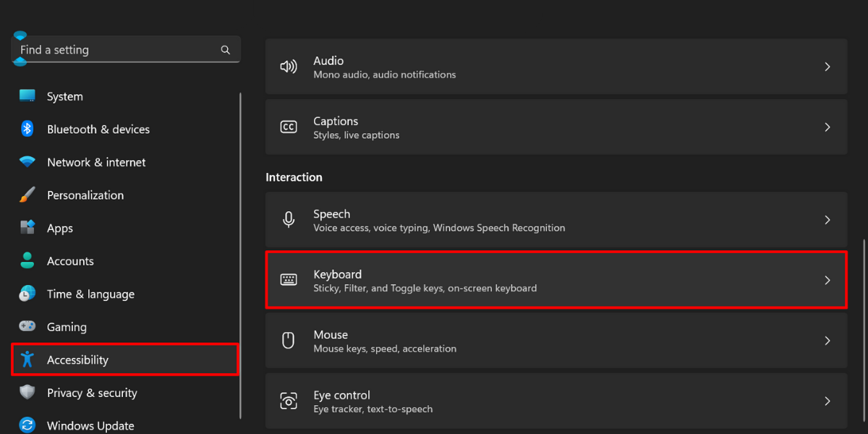
Task: Click the Bluetooth icon in the sidebar
Action: [27, 129]
